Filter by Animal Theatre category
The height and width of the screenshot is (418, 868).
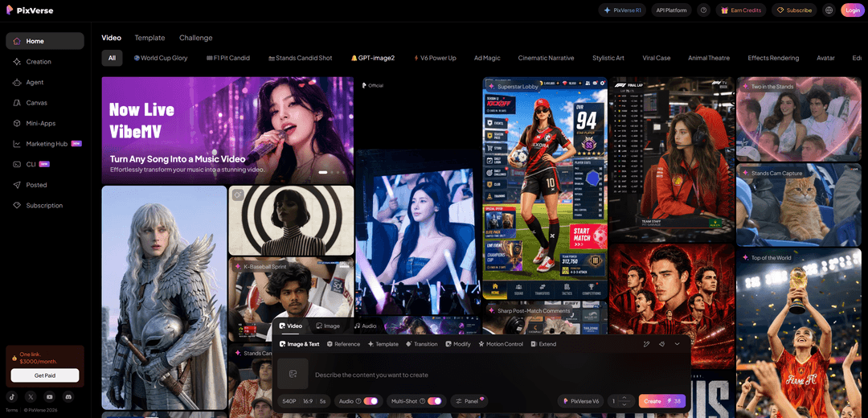click(x=709, y=58)
